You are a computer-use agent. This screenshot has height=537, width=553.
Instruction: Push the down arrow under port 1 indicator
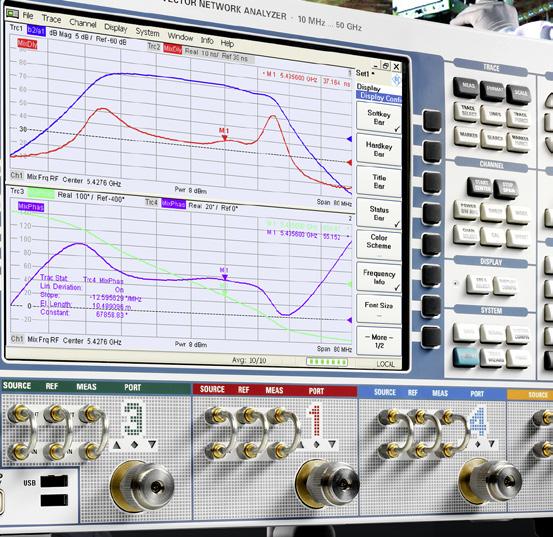point(332,444)
